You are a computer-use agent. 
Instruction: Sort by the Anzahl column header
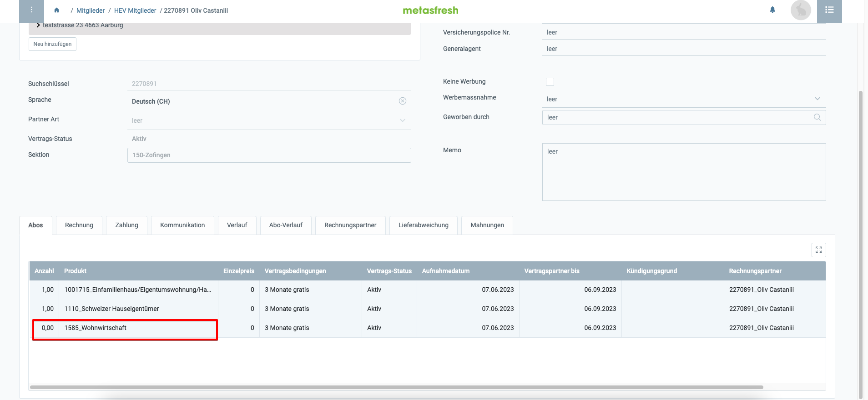(44, 271)
